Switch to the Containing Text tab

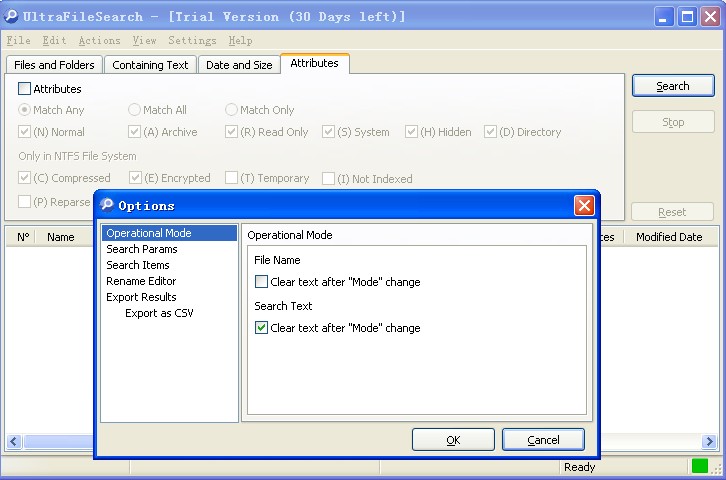150,65
